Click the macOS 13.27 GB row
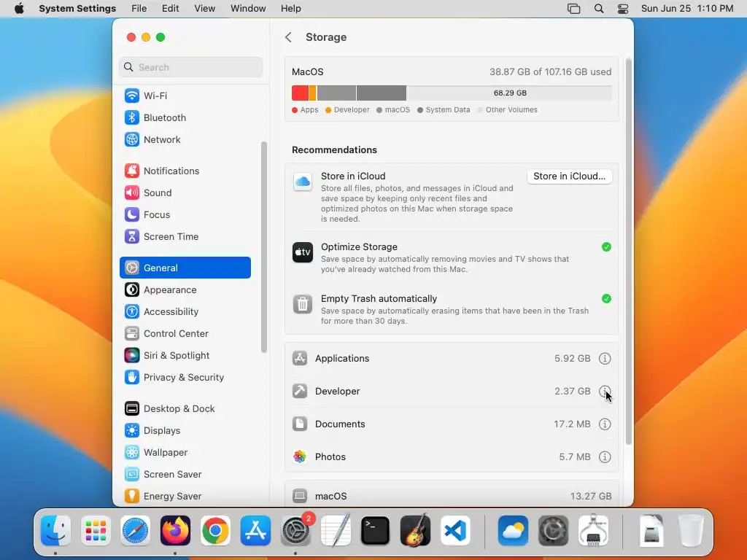Screen dimensions: 747x560 click(x=452, y=496)
